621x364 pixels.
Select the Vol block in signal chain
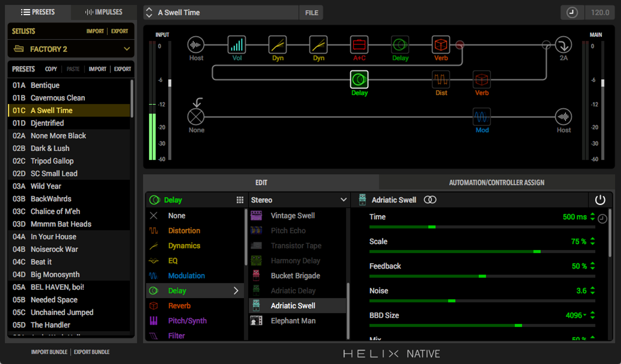point(236,45)
